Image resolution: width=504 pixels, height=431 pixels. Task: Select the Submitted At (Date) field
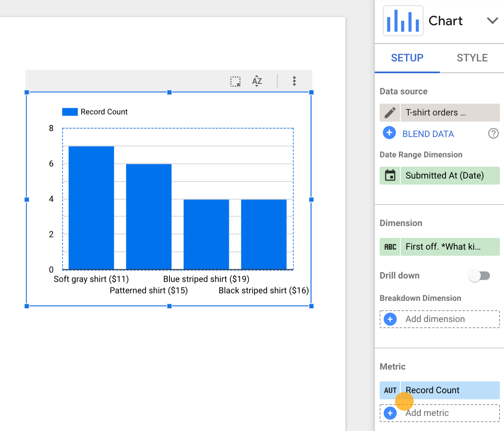[450, 176]
